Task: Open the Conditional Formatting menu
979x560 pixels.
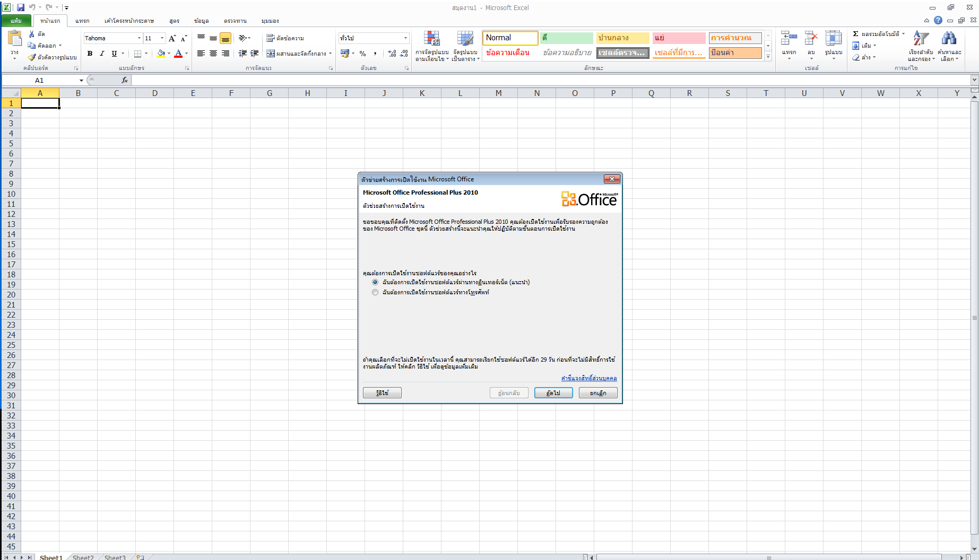Action: (432, 46)
